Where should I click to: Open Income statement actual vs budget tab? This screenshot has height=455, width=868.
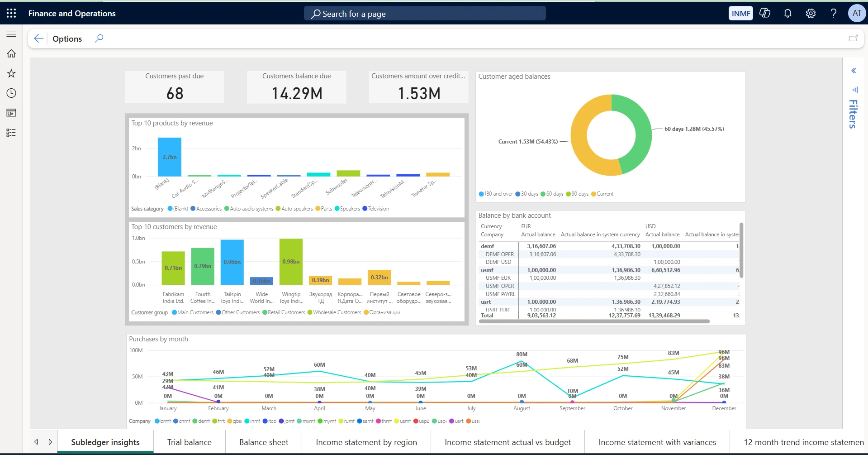[508, 442]
